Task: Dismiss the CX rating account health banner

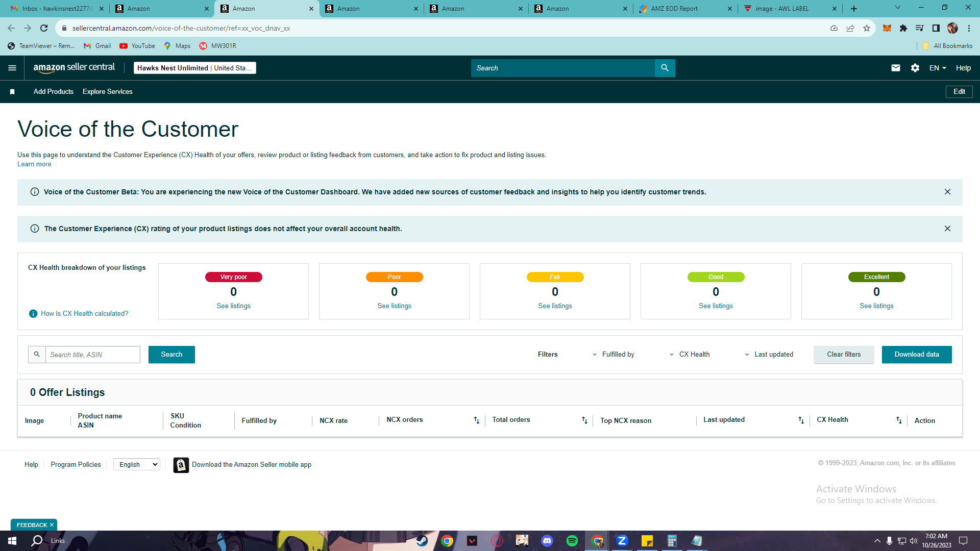Action: point(947,229)
